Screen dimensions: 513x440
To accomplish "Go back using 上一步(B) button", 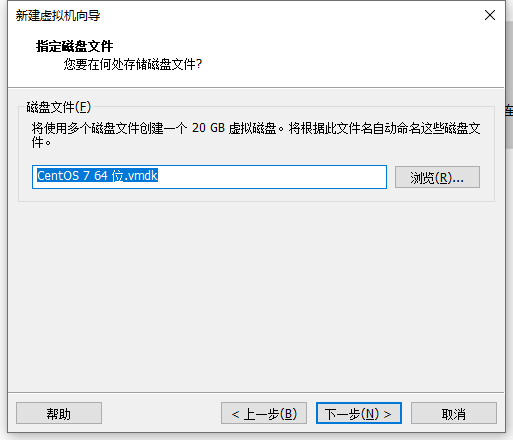I will coord(264,413).
